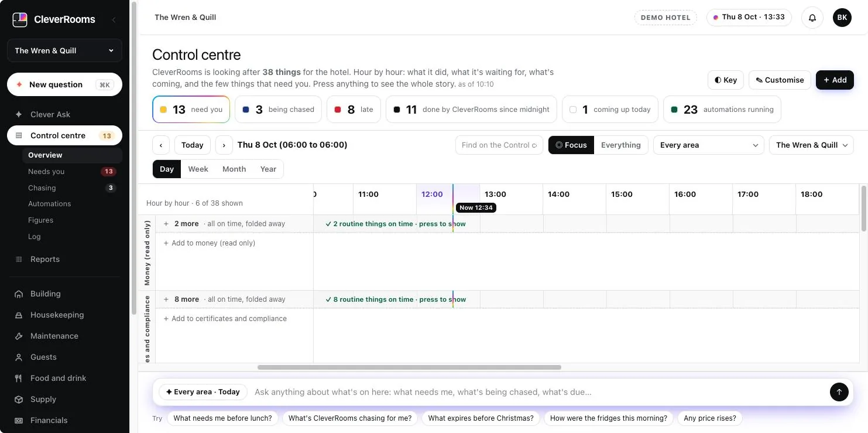Go to previous day with left chevron
The width and height of the screenshot is (868, 433).
[161, 145]
